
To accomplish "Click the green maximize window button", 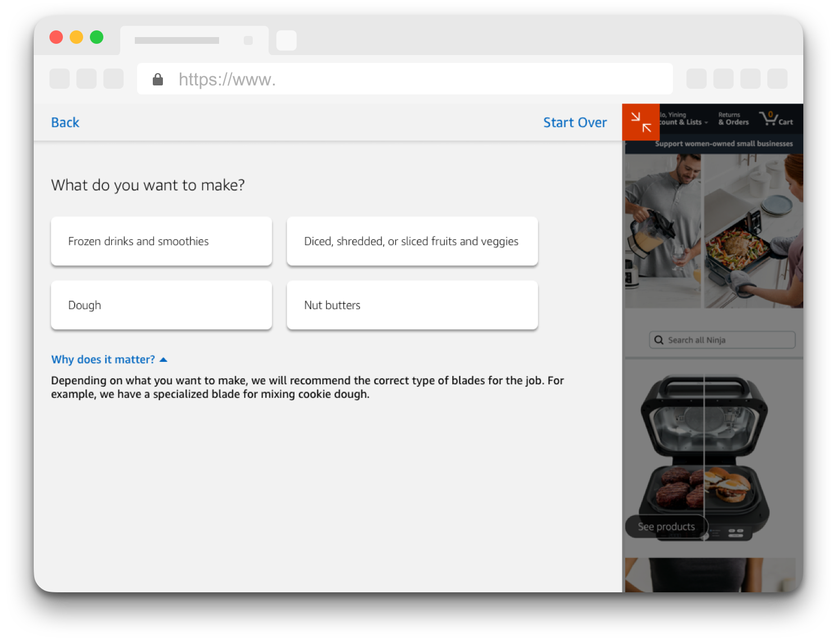I will [x=97, y=37].
